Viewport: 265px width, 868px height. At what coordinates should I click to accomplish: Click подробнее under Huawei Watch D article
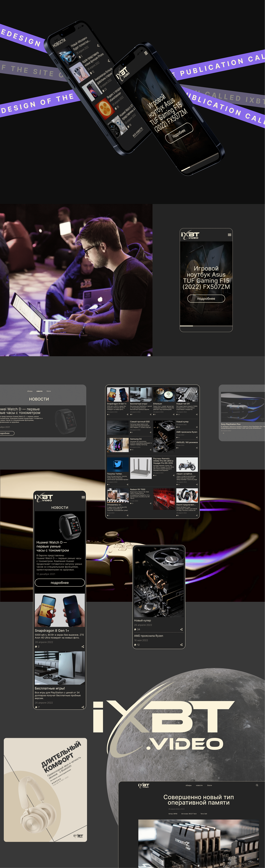[60, 583]
